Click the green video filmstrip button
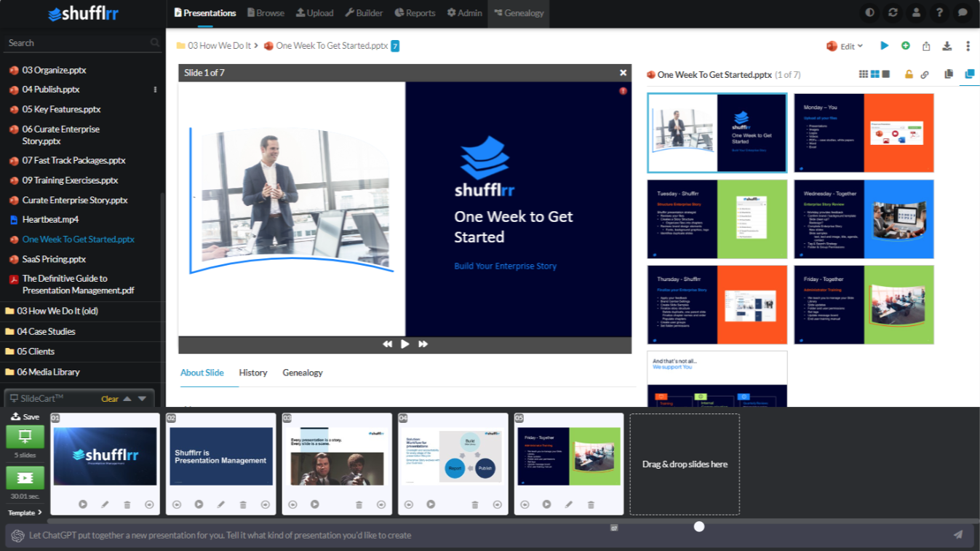 25,477
